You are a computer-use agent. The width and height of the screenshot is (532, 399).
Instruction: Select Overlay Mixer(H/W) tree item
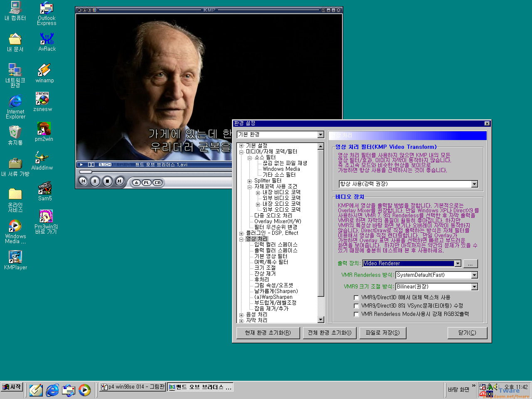point(278,221)
